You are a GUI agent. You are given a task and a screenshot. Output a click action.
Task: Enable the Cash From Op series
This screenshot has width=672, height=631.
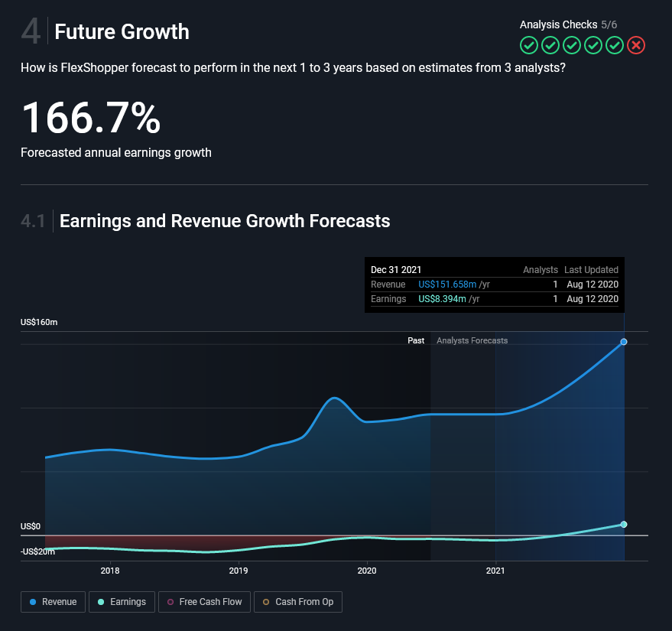pyautogui.click(x=298, y=602)
